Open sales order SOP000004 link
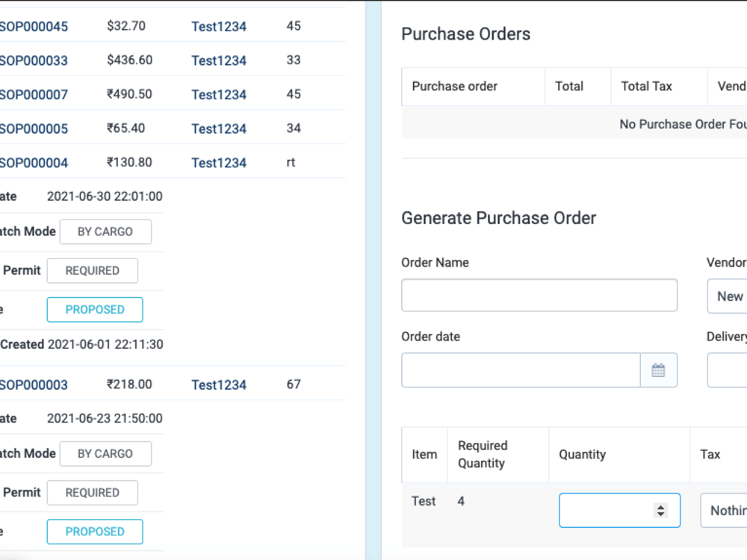 (34, 163)
